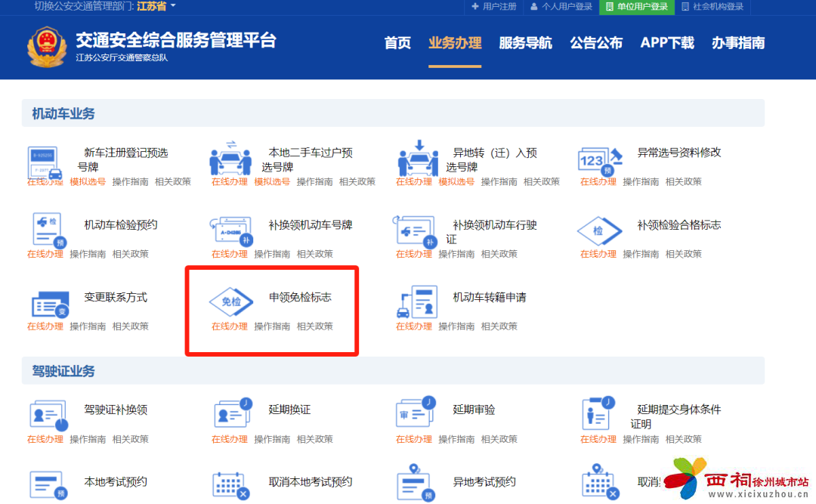
Task: Click 在线办理 under 驾驶证补换领
Action: point(45,440)
